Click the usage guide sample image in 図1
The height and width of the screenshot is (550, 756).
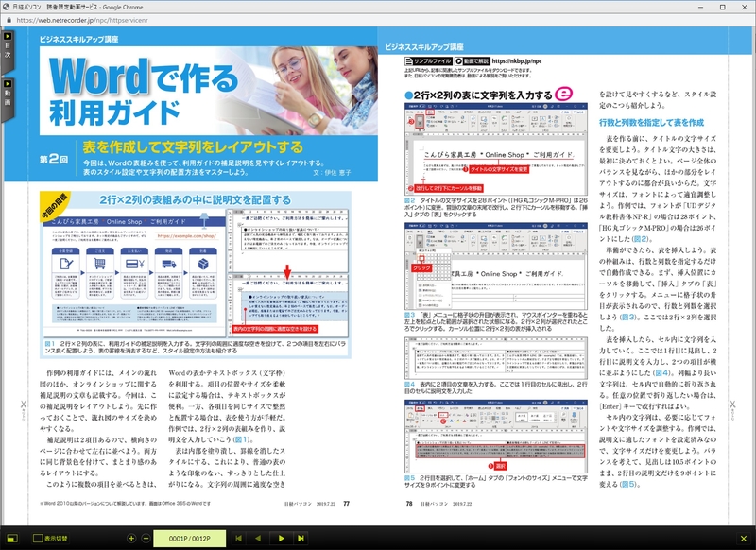(x=134, y=274)
